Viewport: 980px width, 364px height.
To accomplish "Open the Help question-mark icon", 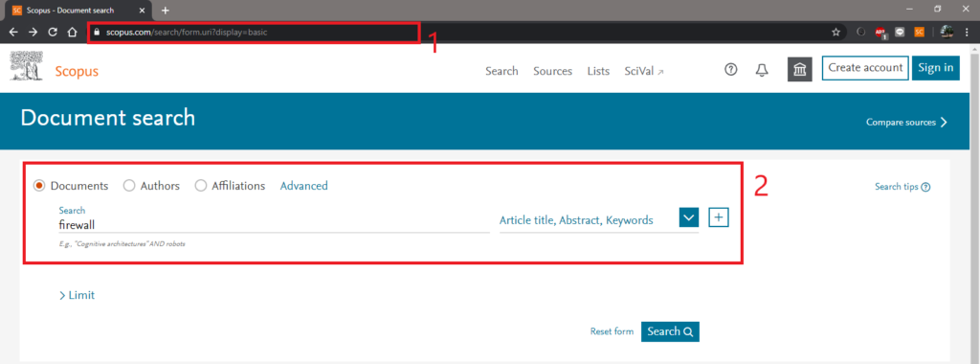I will [x=730, y=70].
